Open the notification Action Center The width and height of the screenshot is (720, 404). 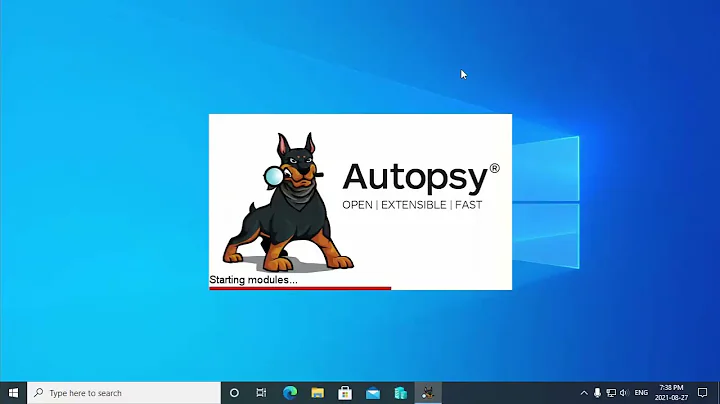[703, 393]
